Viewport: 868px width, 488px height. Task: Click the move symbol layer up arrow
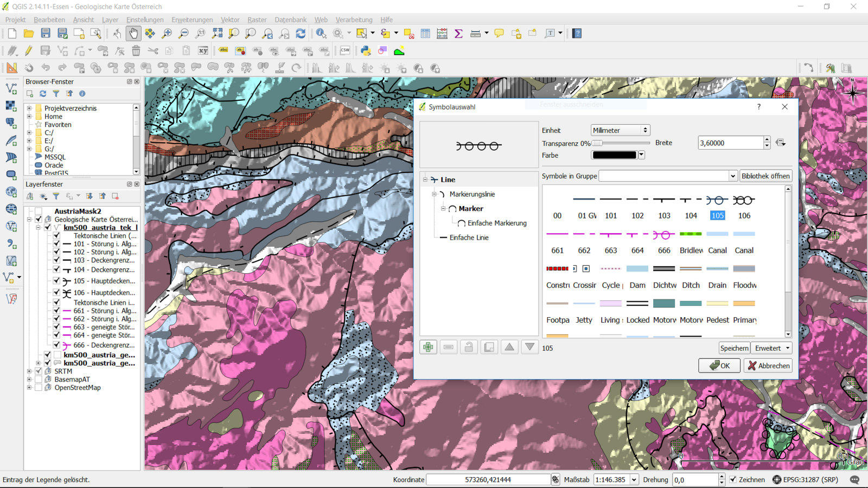coord(509,347)
